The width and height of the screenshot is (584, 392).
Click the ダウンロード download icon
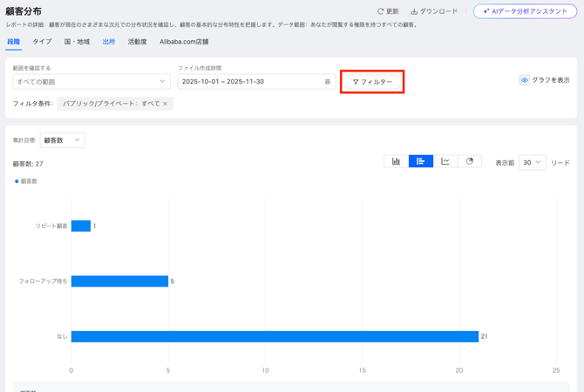tap(414, 11)
